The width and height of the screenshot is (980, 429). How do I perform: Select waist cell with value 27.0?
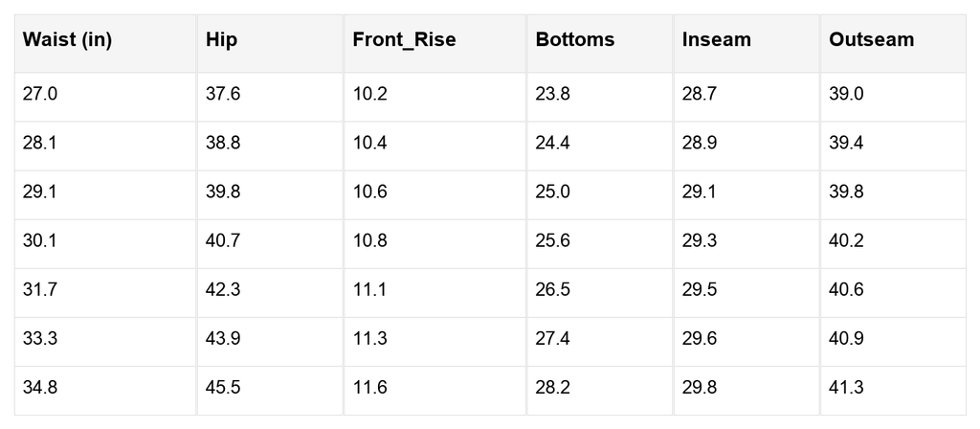point(40,95)
